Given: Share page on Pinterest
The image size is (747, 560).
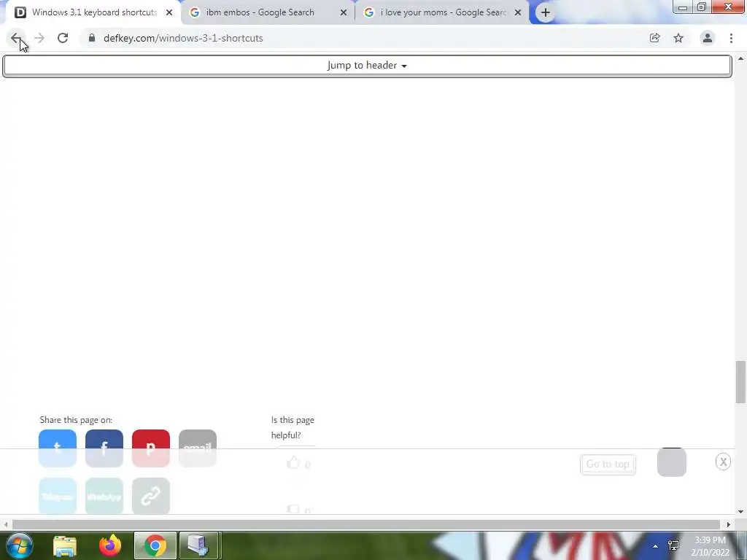Looking at the screenshot, I should point(150,448).
